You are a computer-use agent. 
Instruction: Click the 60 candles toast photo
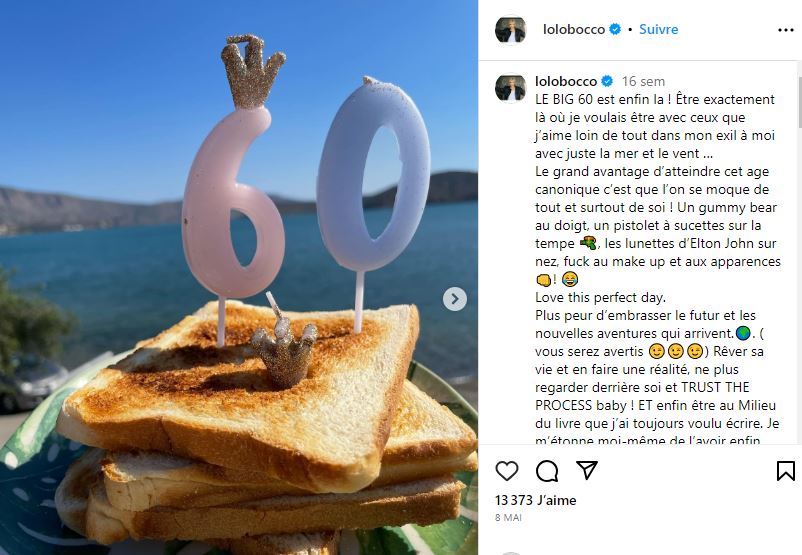(x=239, y=277)
